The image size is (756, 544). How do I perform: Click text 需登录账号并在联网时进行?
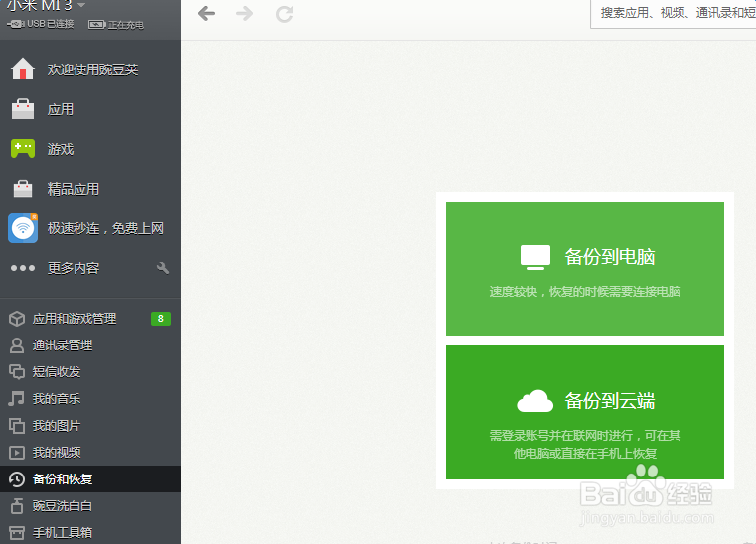point(561,436)
